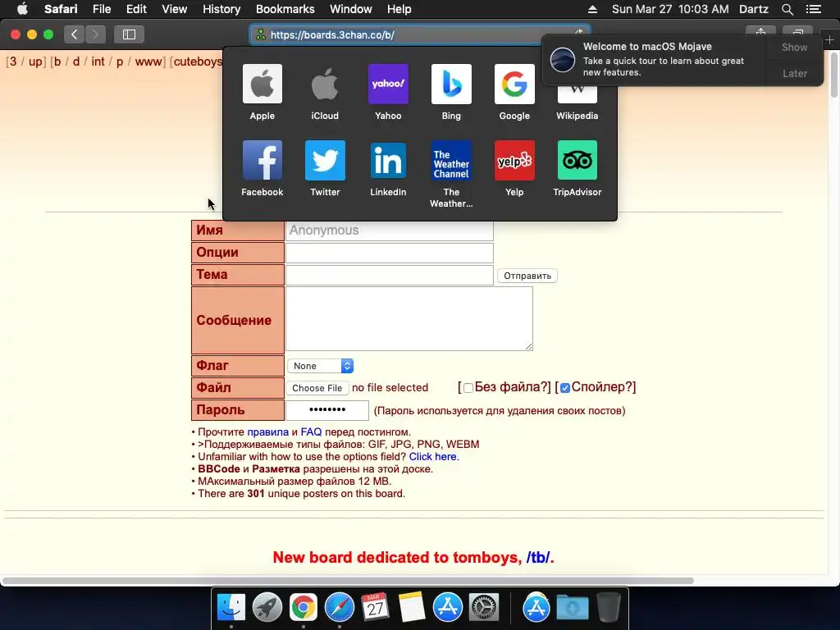Uncheck the 'Спойлер?' checkbox

(565, 388)
